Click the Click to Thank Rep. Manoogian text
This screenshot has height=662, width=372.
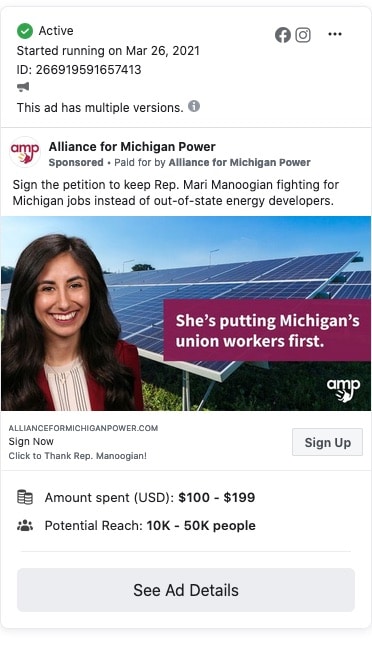coord(78,456)
